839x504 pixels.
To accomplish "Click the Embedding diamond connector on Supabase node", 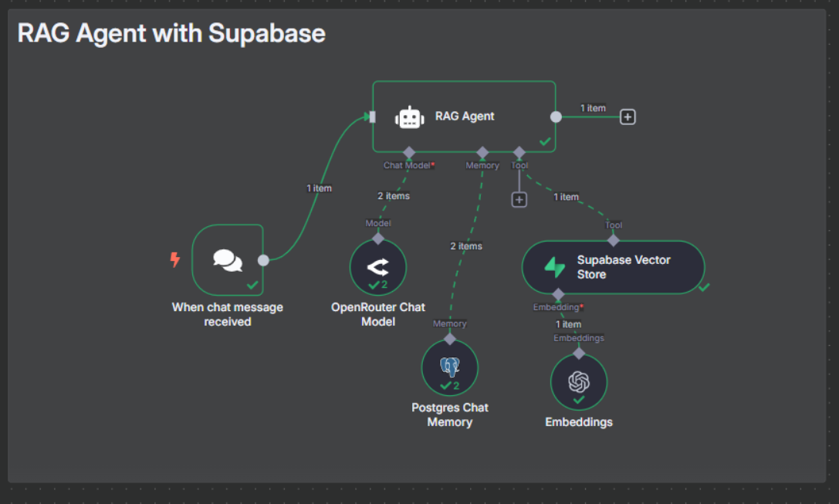I will pyautogui.click(x=558, y=294).
